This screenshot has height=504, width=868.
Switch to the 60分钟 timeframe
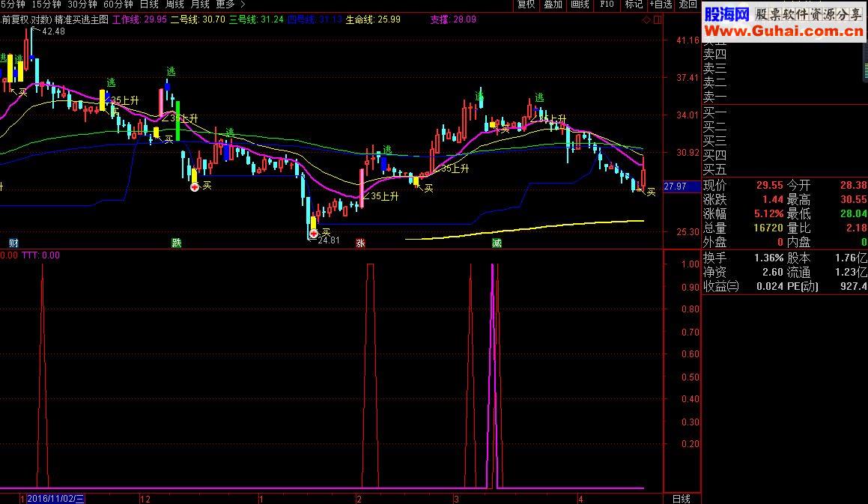coord(118,4)
